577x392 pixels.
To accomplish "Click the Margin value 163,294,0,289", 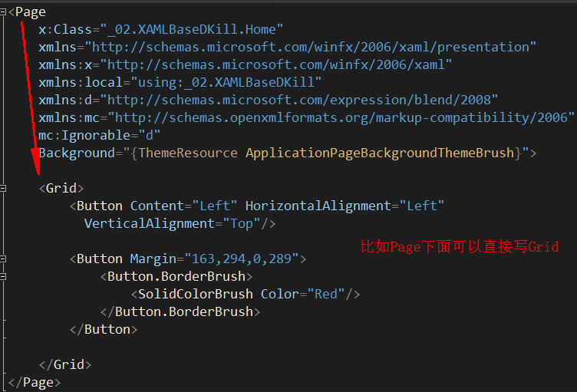I will 242,259.
